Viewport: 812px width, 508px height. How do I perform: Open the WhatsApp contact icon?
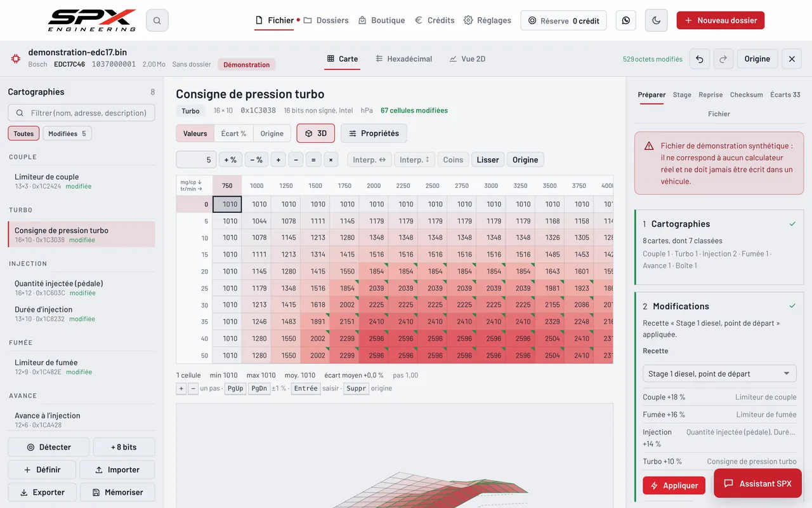click(x=626, y=20)
